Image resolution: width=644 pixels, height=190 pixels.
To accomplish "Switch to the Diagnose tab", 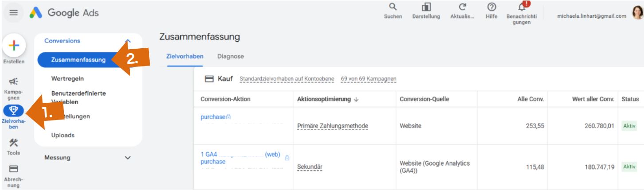I will 230,57.
